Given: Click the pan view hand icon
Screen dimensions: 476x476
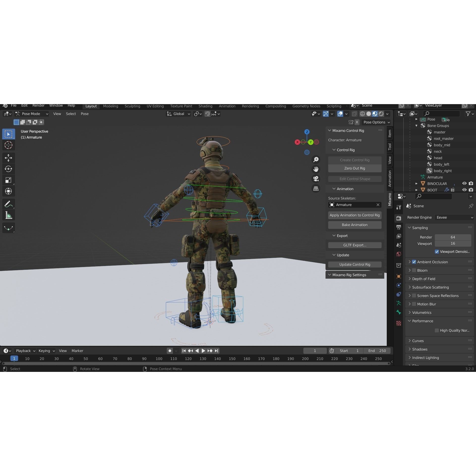Looking at the screenshot, I should pos(316,169).
